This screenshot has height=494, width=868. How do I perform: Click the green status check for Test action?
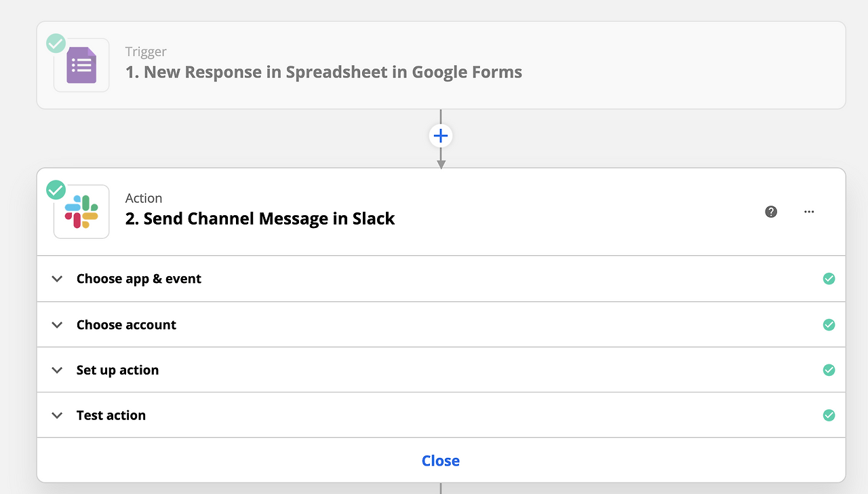[829, 415]
